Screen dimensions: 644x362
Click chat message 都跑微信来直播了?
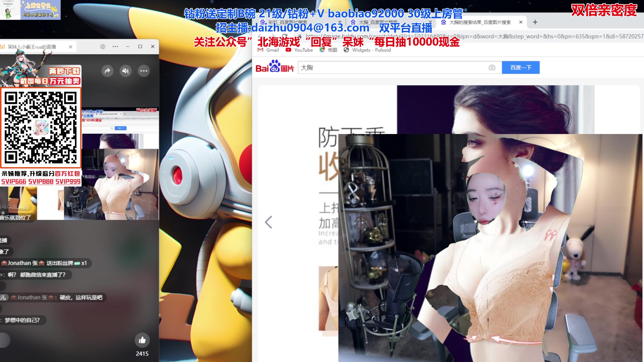coord(36,275)
